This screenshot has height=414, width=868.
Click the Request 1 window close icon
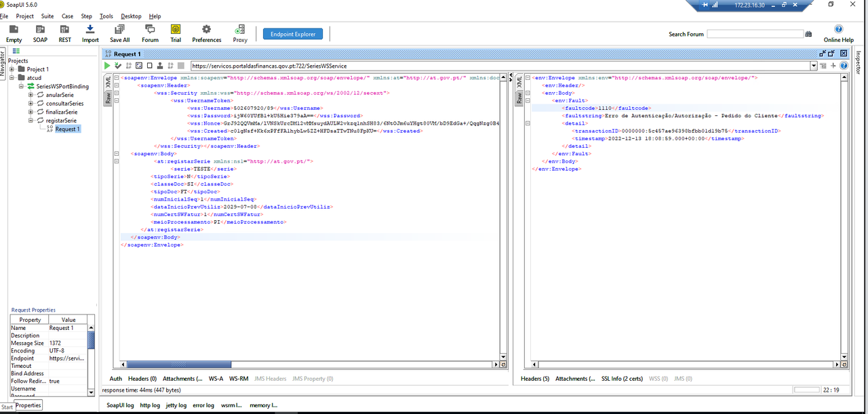tap(844, 53)
